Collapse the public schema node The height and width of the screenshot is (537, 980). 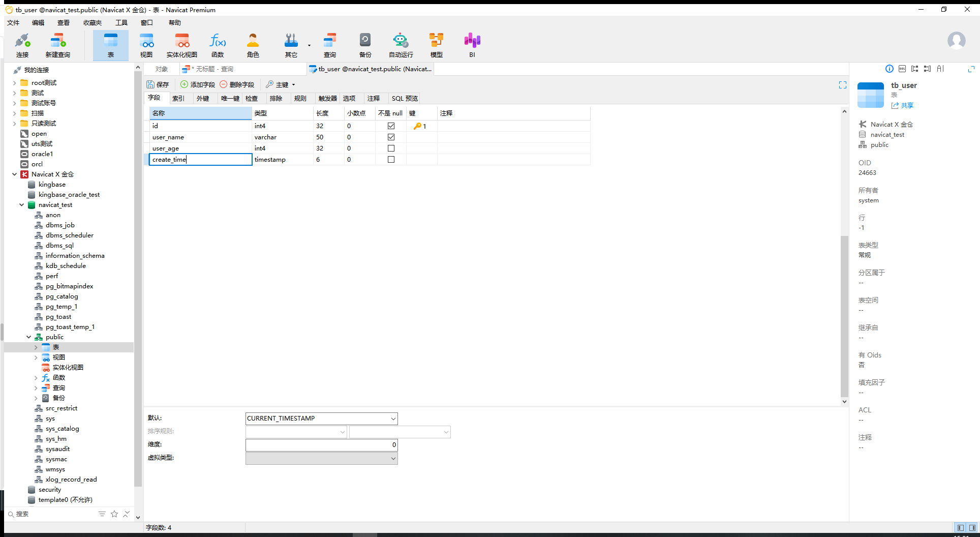28,337
